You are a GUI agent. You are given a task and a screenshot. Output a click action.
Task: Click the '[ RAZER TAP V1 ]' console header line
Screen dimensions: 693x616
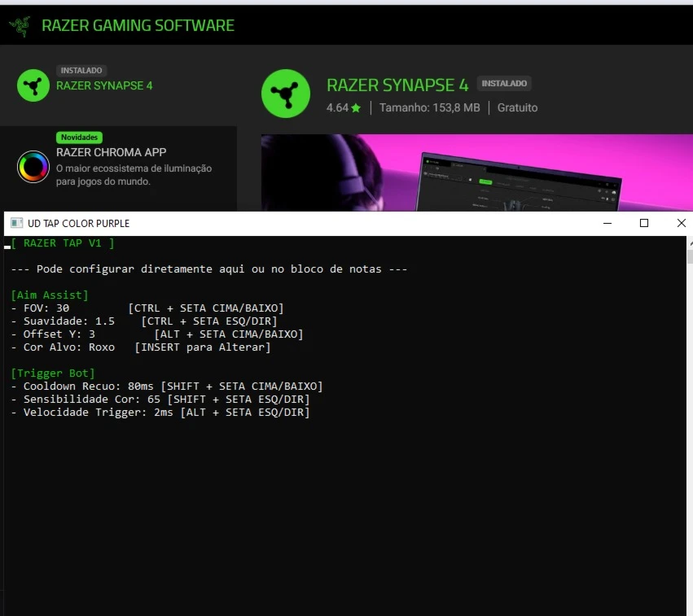pos(63,243)
